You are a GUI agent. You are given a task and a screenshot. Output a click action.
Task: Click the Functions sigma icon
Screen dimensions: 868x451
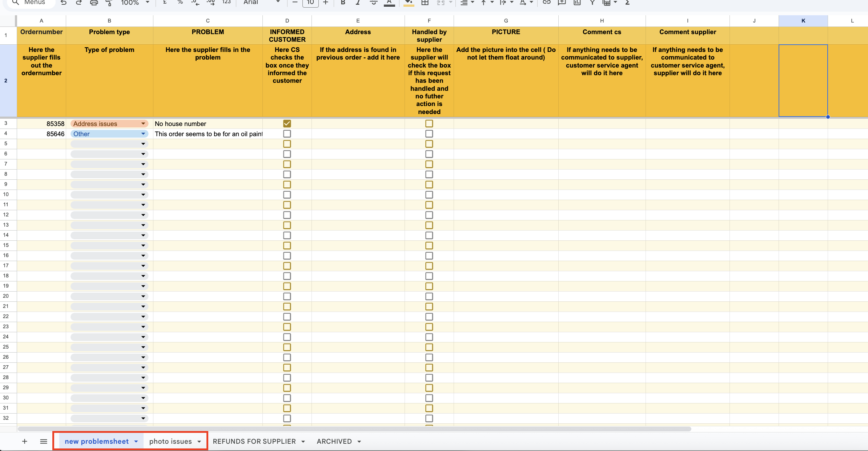click(627, 3)
